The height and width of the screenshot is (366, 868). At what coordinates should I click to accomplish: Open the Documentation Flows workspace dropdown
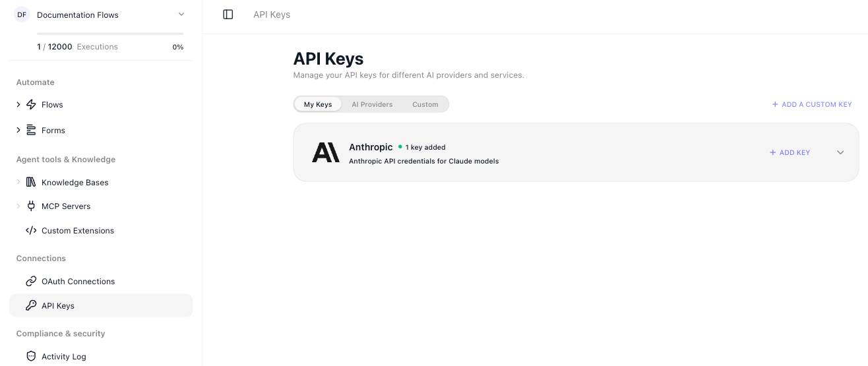(181, 15)
